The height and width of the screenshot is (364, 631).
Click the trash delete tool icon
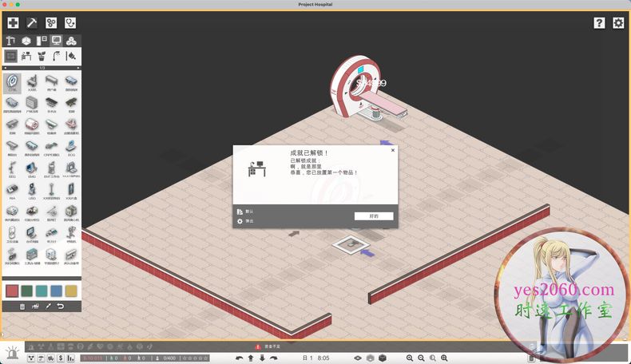[22, 306]
